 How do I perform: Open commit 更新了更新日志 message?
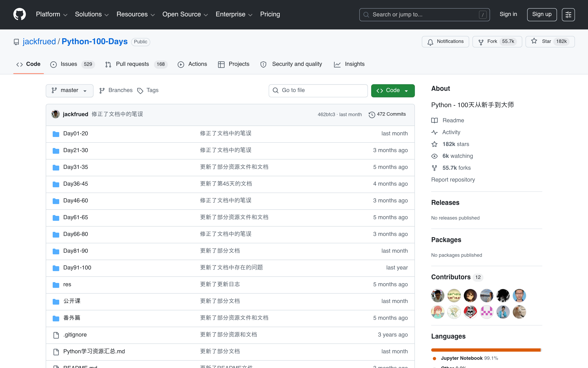[x=220, y=285]
